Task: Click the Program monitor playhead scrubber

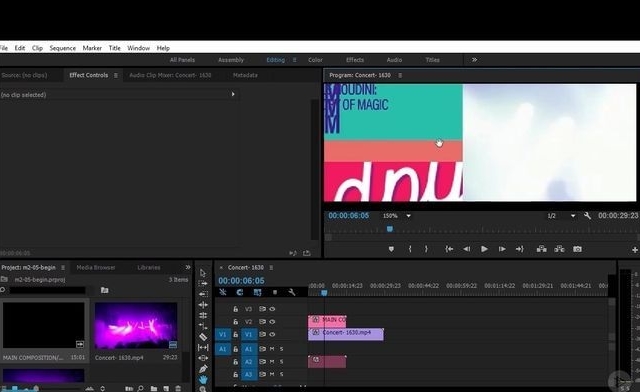Action: coord(390,229)
